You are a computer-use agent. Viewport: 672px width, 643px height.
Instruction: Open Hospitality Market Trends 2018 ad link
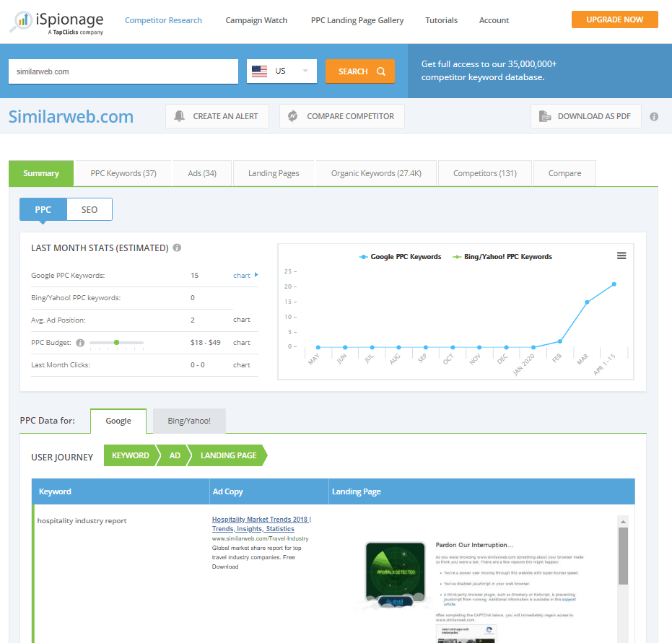click(261, 524)
